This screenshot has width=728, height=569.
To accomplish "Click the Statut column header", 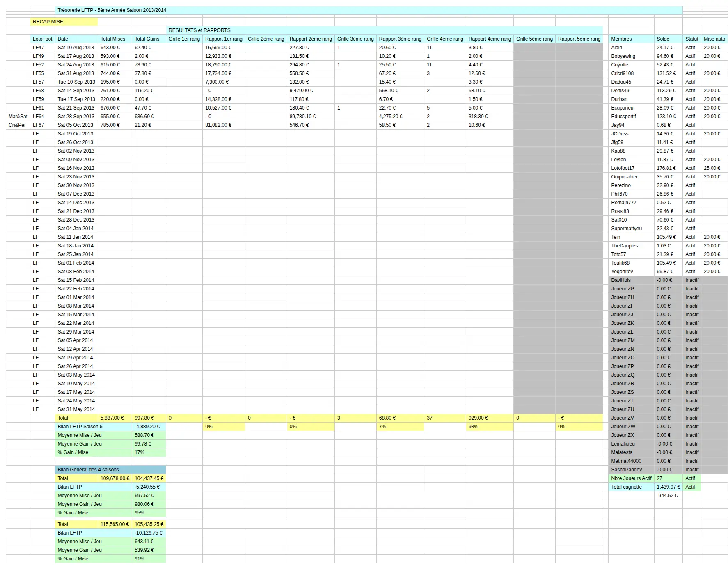I will [692, 39].
